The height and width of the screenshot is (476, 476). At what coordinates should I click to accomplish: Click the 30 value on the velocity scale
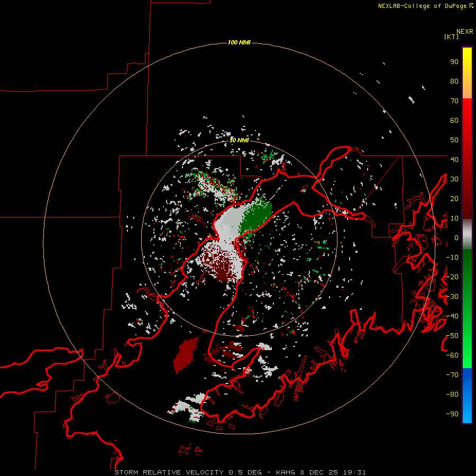[454, 179]
